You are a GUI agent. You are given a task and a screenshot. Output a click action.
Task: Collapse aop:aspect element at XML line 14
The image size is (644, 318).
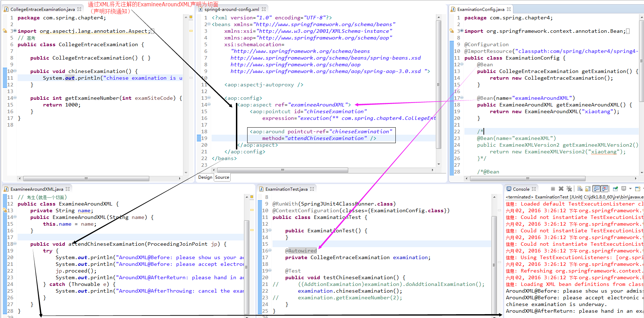[209, 105]
